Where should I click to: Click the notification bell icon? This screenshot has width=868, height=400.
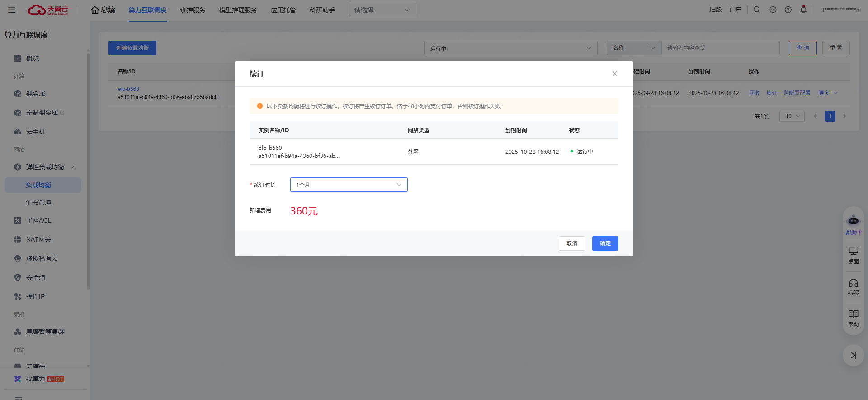[803, 10]
